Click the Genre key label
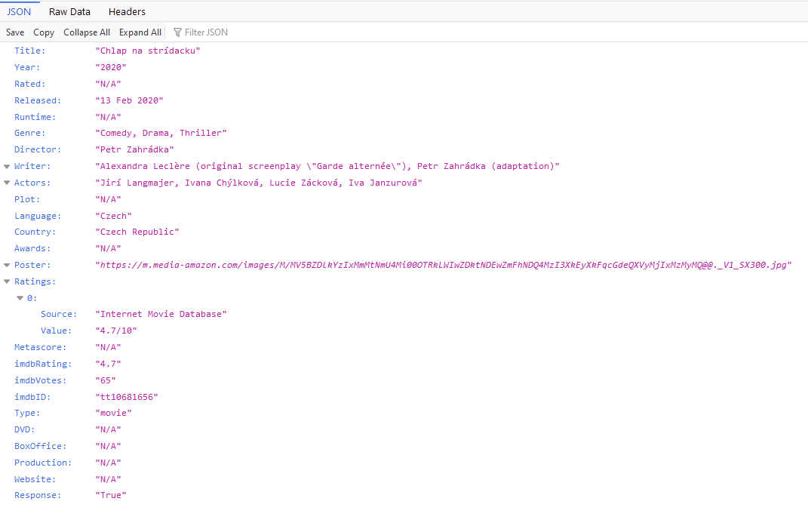This screenshot has width=808, height=532. click(x=29, y=133)
